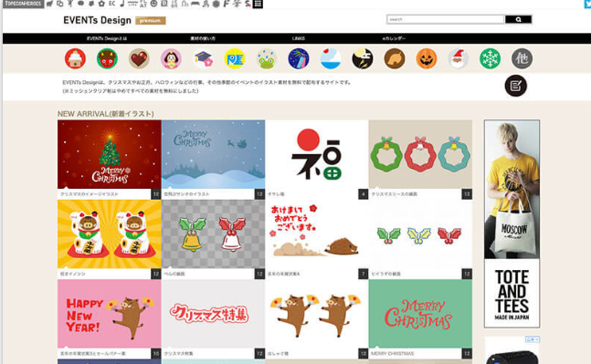Open the blue snowy Santa sleigh thumbnail

tap(213, 154)
